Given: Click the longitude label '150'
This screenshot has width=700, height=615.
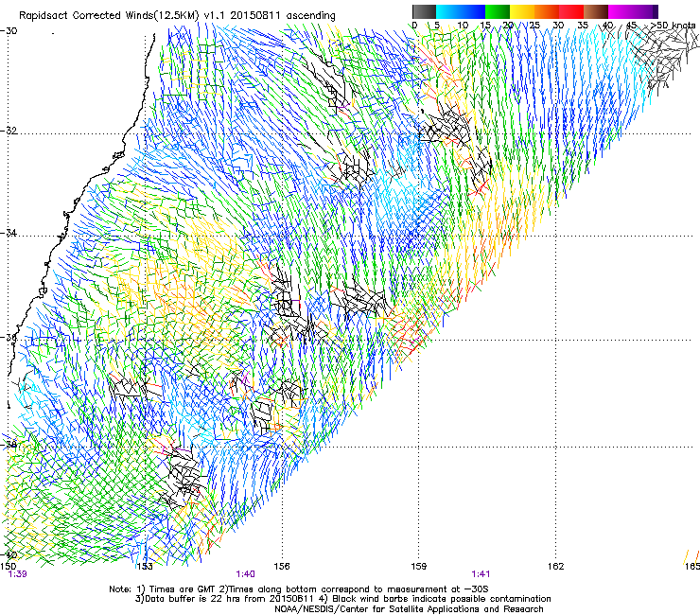Looking at the screenshot, I should pyautogui.click(x=8, y=566).
